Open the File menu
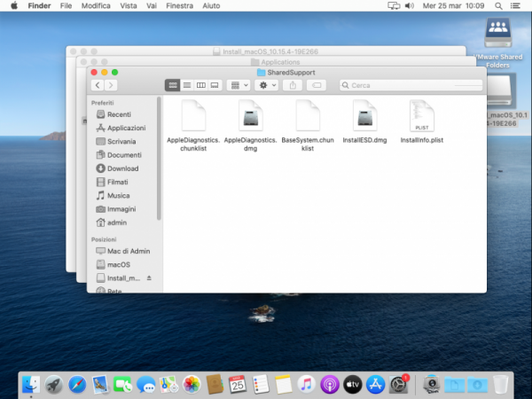This screenshot has width=532, height=399. [66, 6]
